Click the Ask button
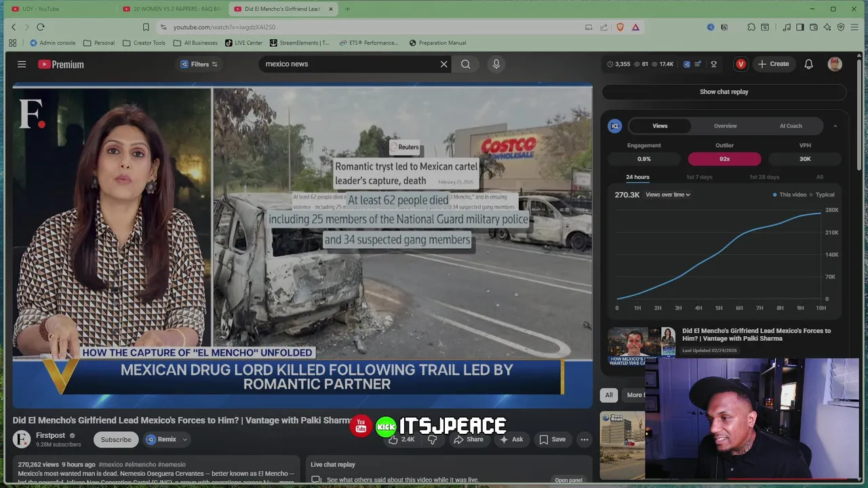 tap(511, 439)
